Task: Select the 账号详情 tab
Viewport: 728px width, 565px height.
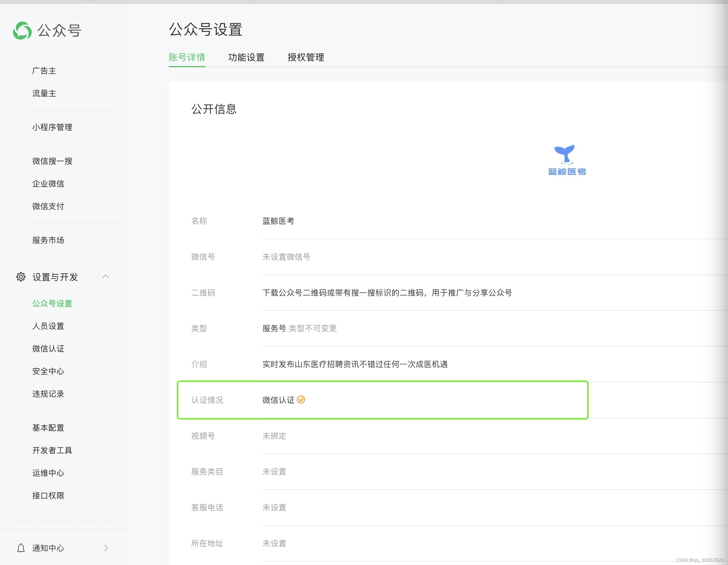Action: click(187, 57)
